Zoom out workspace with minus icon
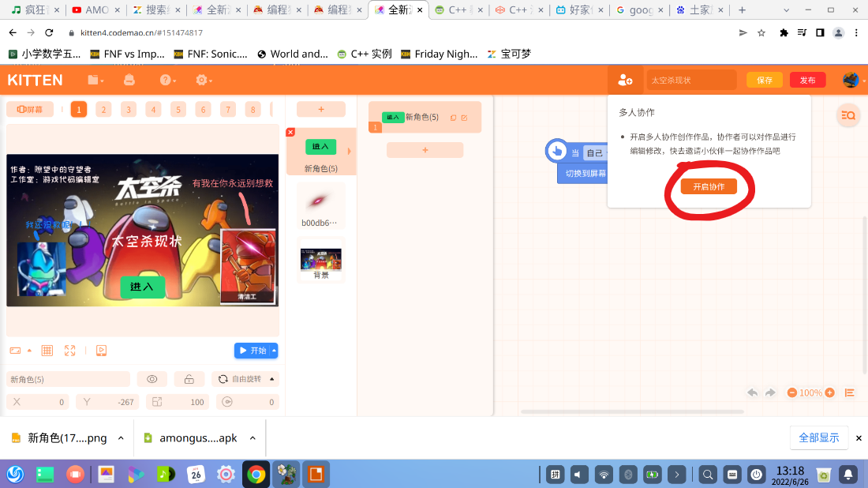The image size is (868, 488). tap(792, 392)
